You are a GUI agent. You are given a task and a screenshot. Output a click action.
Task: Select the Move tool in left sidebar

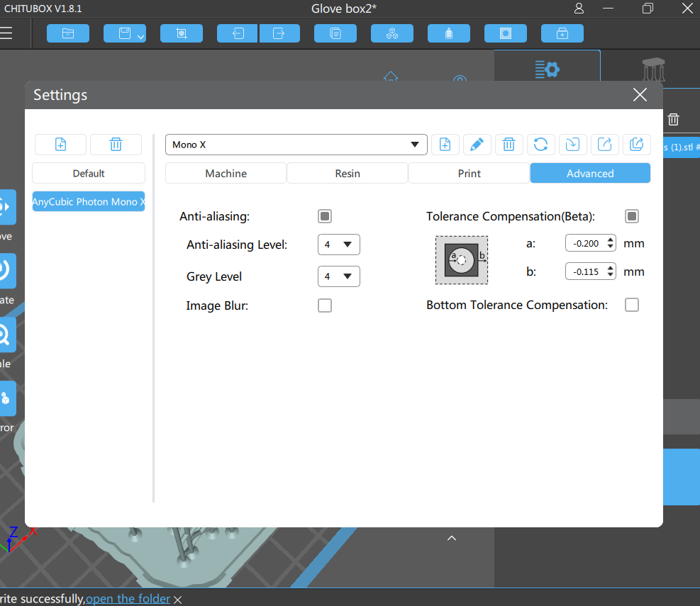[x=6, y=207]
